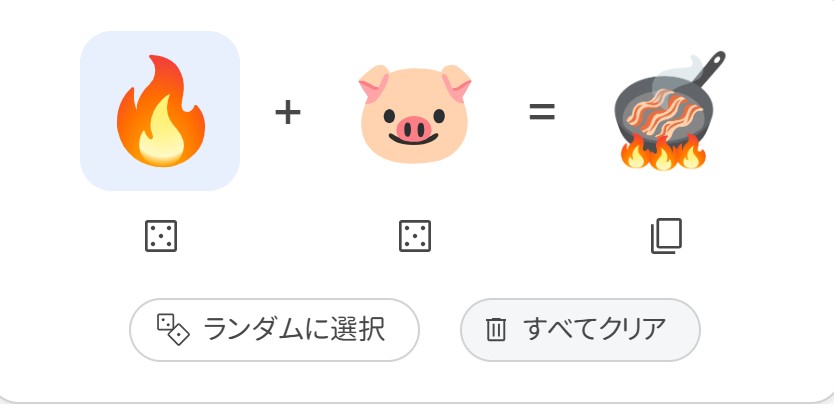Randomize the emoji using dice below fire
834x404 pixels.
click(160, 237)
